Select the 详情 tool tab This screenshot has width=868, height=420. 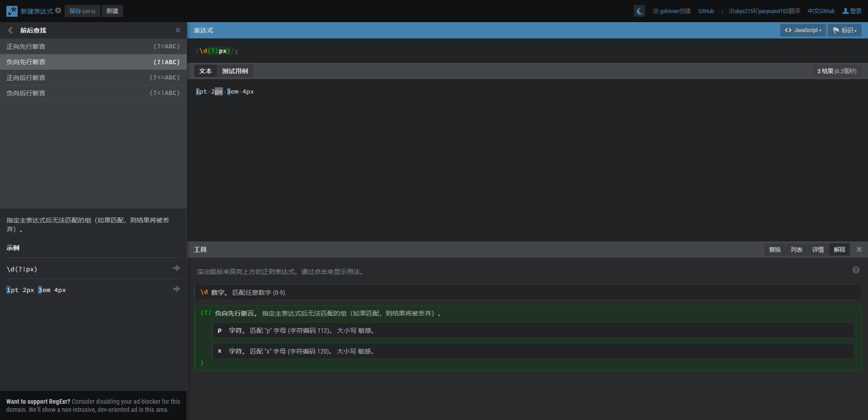click(818, 250)
